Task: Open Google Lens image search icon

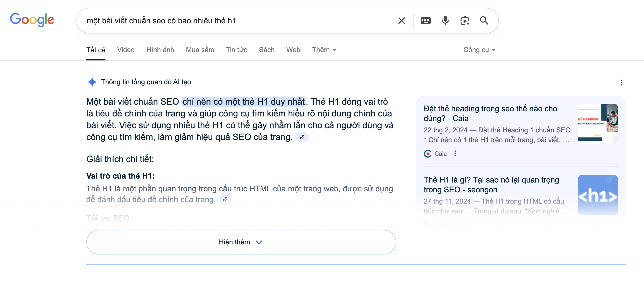Action: pos(465,21)
